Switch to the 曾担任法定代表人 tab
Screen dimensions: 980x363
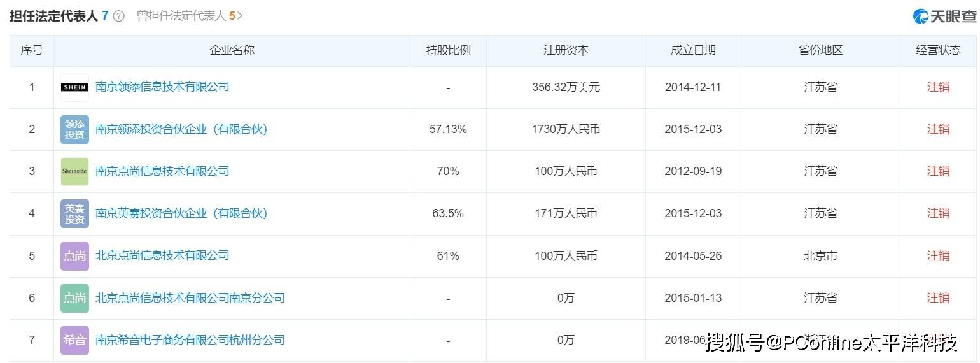coord(181,16)
